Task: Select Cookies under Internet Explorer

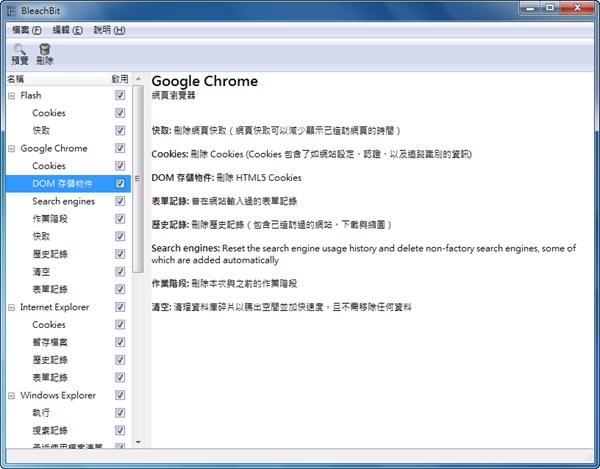Action: point(49,325)
